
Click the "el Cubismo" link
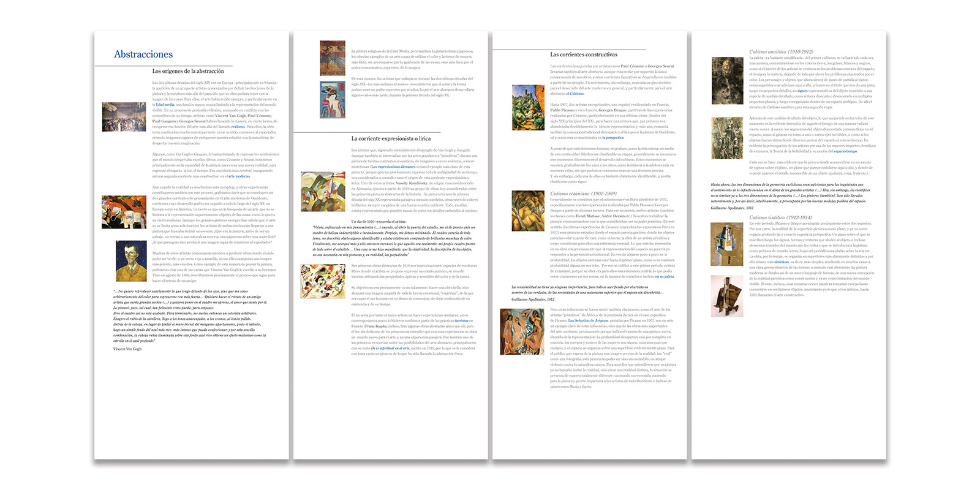[575, 94]
